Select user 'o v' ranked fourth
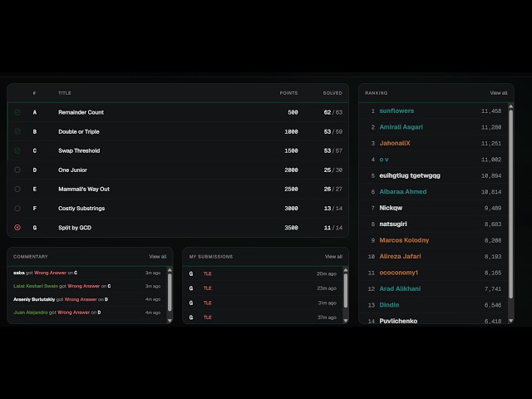Screen dimensions: 532x399 pyautogui.click(x=384, y=160)
